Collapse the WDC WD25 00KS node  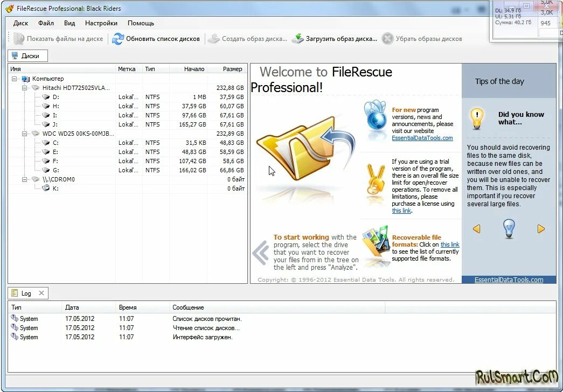click(x=24, y=134)
